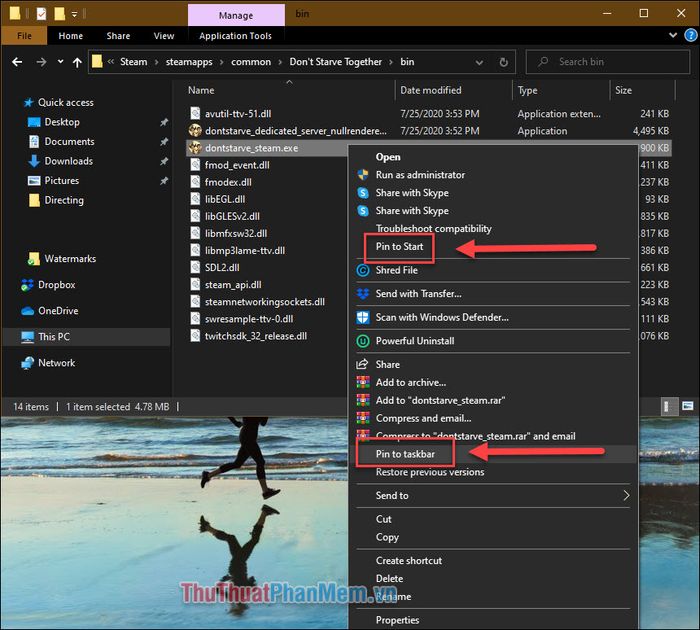
Task: Click the Search bin input field
Action: (608, 62)
